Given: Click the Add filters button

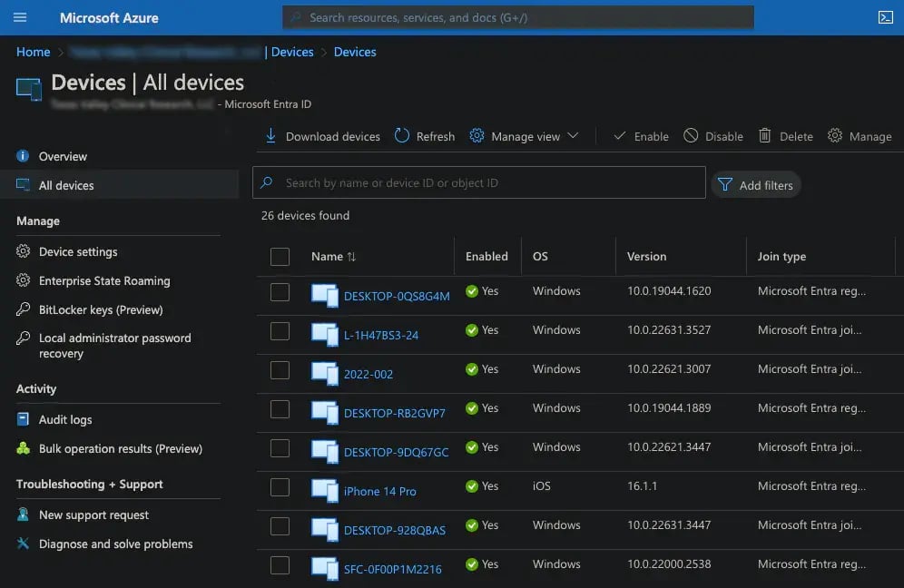Looking at the screenshot, I should tap(756, 185).
